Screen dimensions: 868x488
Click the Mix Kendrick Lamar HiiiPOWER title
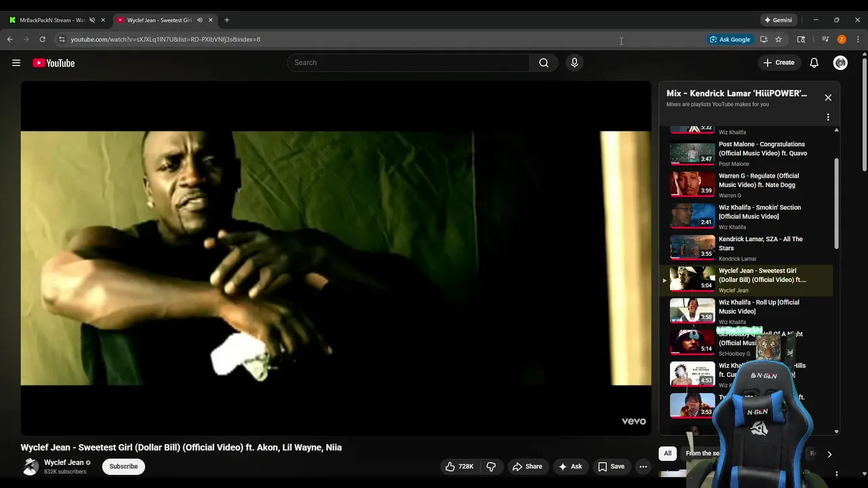736,94
